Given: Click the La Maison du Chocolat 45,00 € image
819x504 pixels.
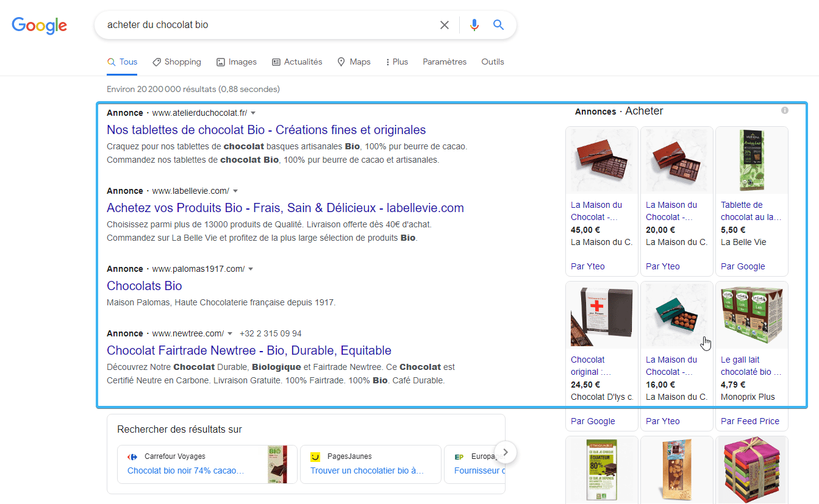Looking at the screenshot, I should pos(602,161).
